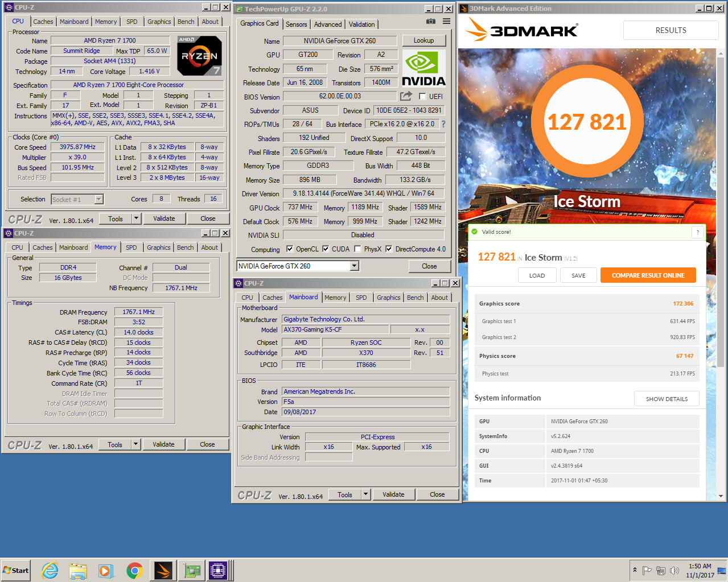Viewport: 728px width, 582px height.
Task: Open Tools dropdown arrow in CPU-Z Mainboard window
Action: (x=366, y=494)
